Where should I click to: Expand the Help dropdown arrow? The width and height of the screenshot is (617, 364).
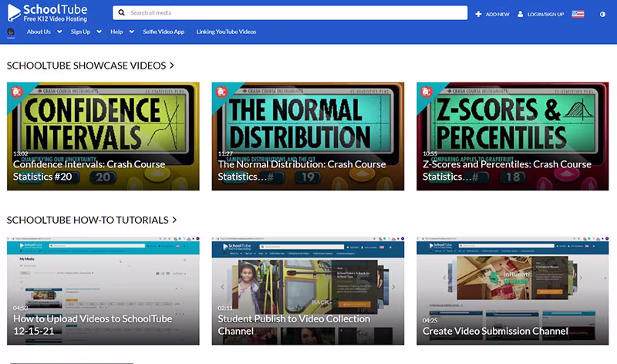pyautogui.click(x=132, y=32)
